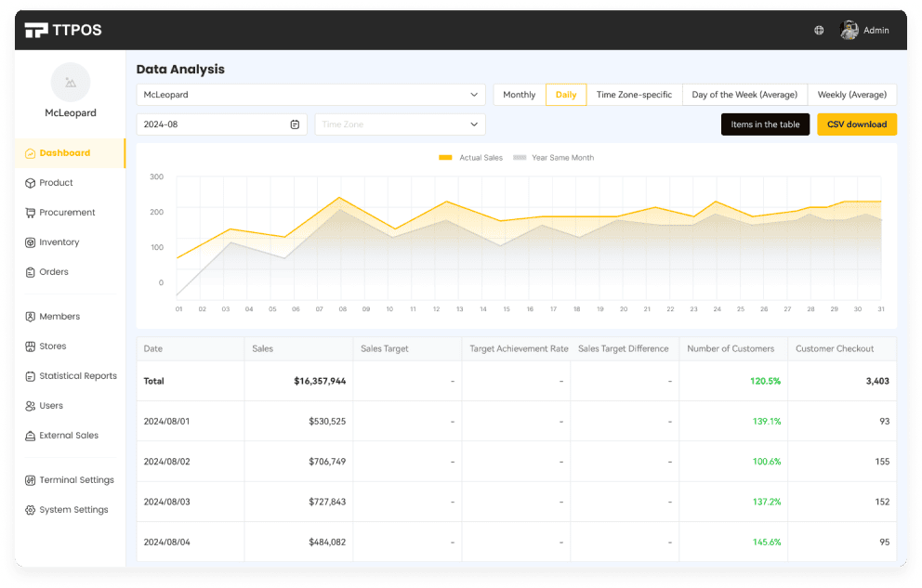The height and width of the screenshot is (588, 922).
Task: Click the Stores shop icon
Action: tap(30, 346)
